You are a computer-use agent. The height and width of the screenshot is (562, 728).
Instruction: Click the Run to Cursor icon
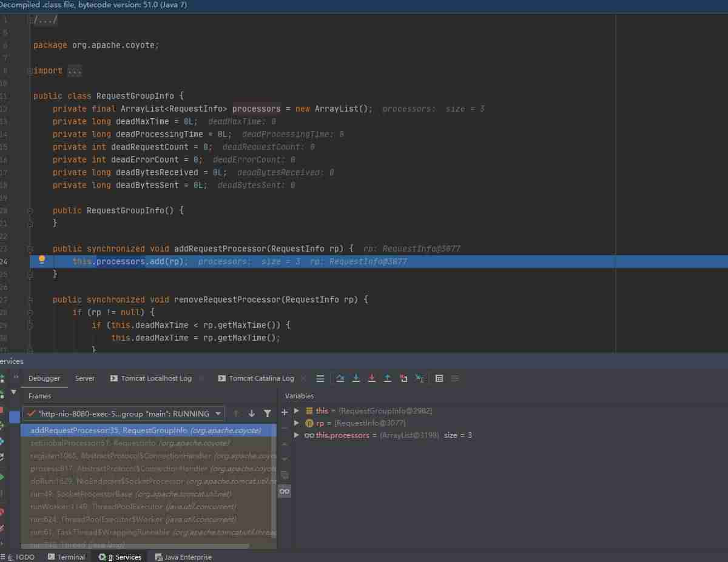[420, 378]
